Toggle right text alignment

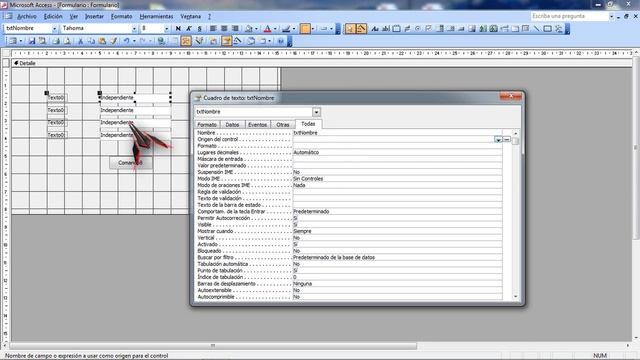235,29
